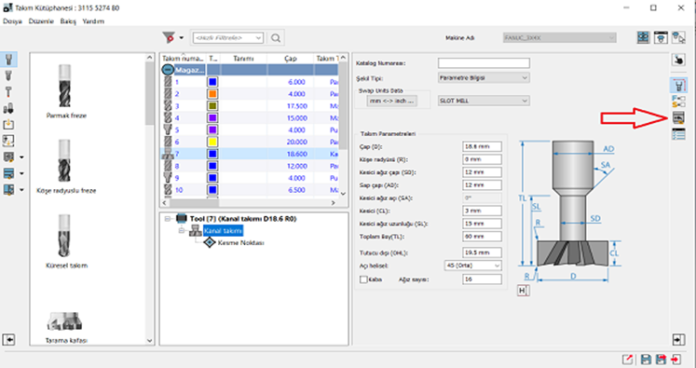This screenshot has width=696, height=368.
Task: Open the Açı helisel dropdown
Action: pos(473,265)
